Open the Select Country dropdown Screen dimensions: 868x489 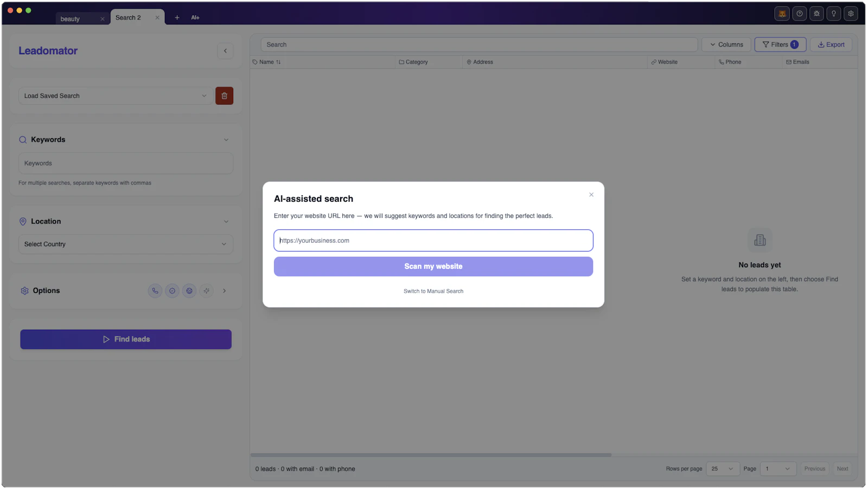tap(126, 244)
